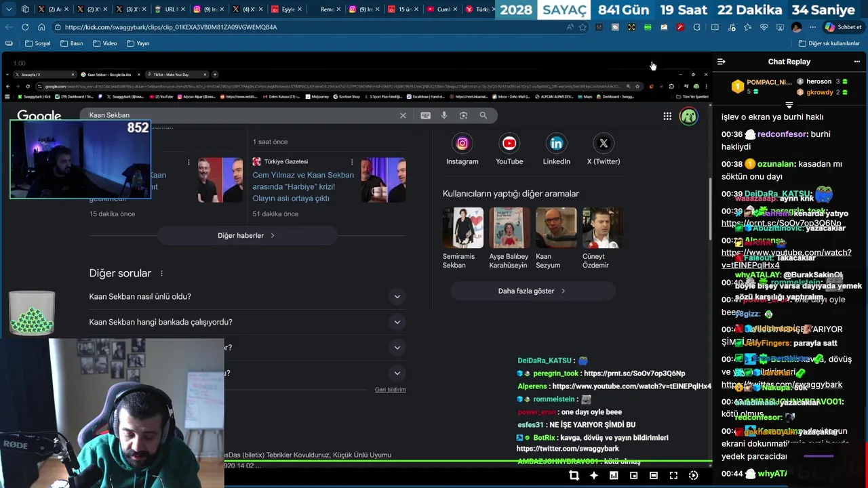Open Kaan Sezyum related search thumbnail
Screen dimensions: 868x488
pos(556,228)
